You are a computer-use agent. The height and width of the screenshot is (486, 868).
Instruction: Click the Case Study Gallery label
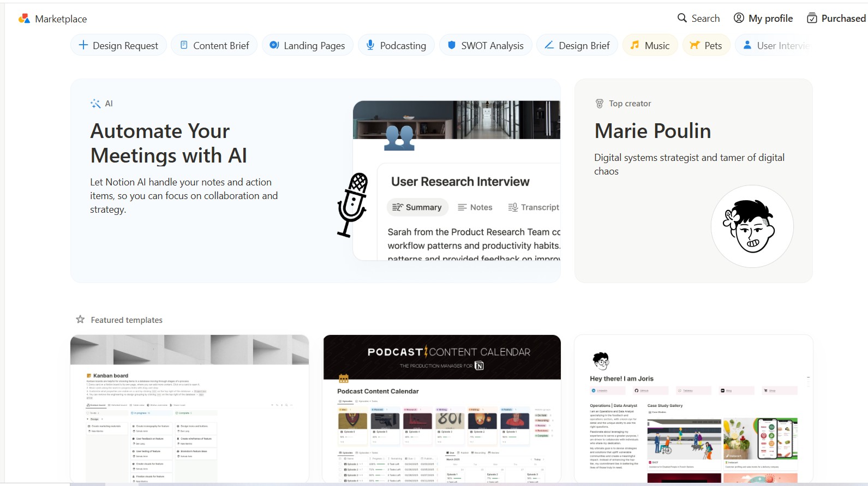[665, 405]
